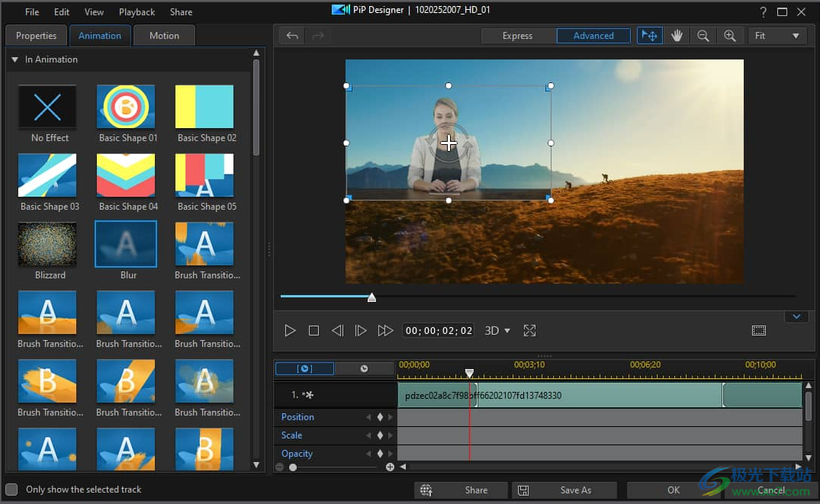
Task: Activate the hand pan tool
Action: click(677, 36)
